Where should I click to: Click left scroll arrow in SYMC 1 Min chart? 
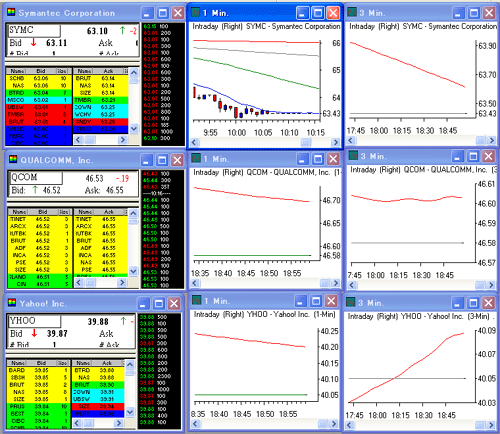(195, 142)
